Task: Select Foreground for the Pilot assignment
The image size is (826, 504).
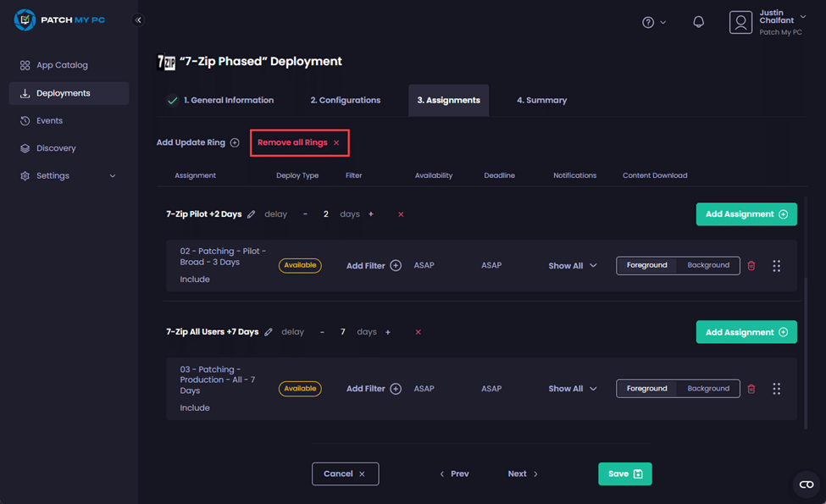Action: pyautogui.click(x=647, y=265)
